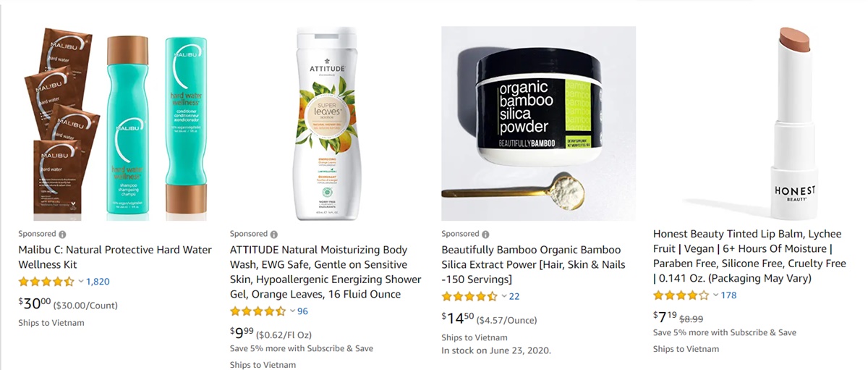The height and width of the screenshot is (370, 868).
Task: Click the star rating icons for Honest Beauty lip balm
Action: coord(681,295)
